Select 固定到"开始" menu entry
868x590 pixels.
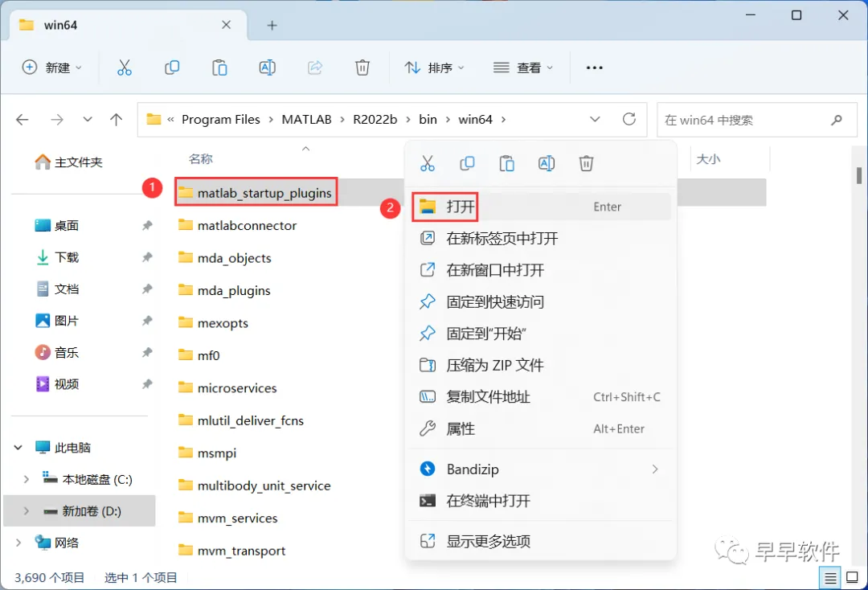(542, 334)
